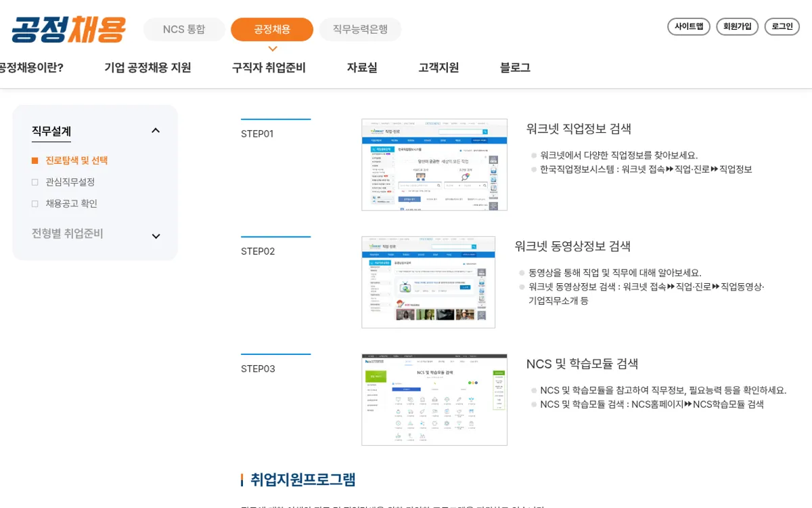Select the orange 공정채용 tab
The image size is (812, 508).
(272, 29)
